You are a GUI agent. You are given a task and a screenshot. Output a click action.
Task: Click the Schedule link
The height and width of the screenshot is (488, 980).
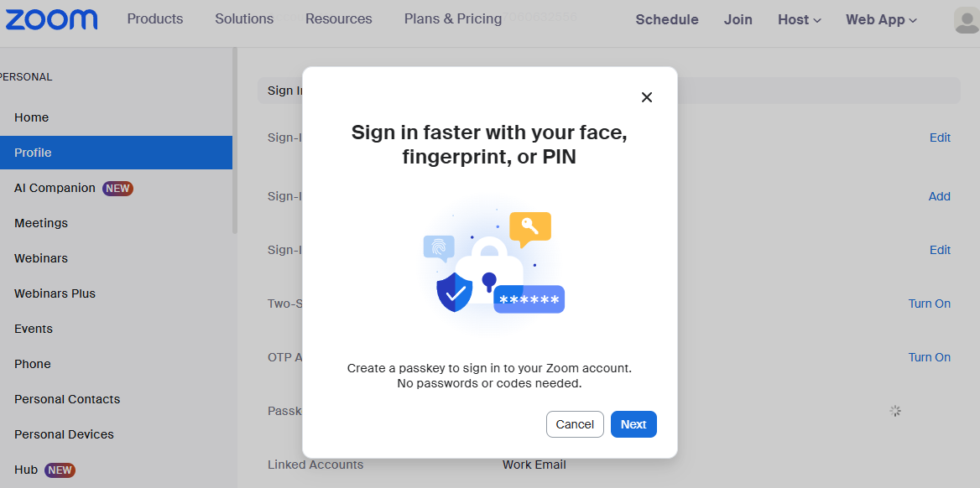pos(667,19)
